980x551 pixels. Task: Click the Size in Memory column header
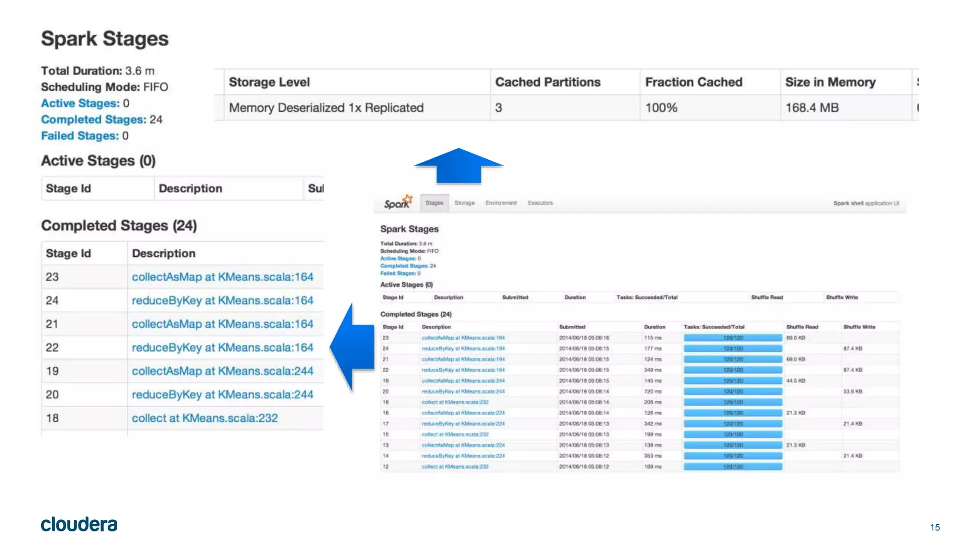click(x=830, y=82)
